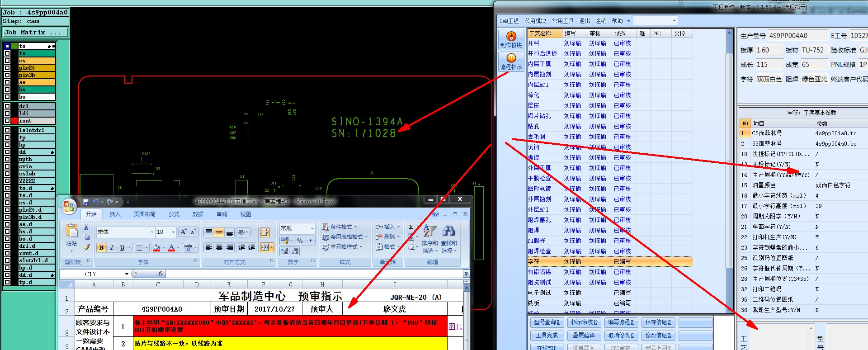This screenshot has height=350, width=868.
Task: Toggle the checkbox for layer 1slotdrl
Action: pos(7,130)
